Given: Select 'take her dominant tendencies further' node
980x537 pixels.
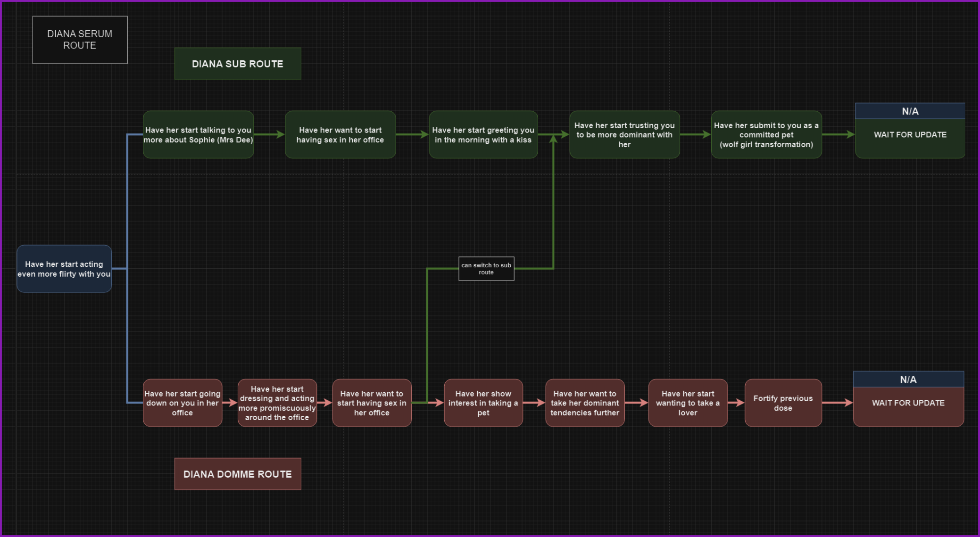Looking at the screenshot, I should click(584, 403).
